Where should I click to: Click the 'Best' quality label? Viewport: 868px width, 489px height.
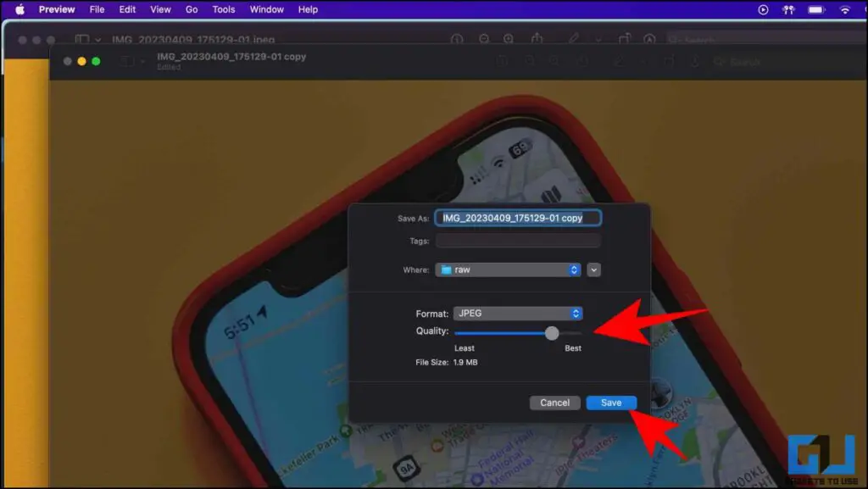click(x=573, y=348)
